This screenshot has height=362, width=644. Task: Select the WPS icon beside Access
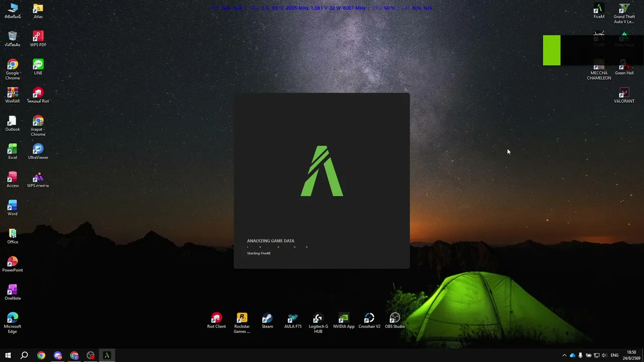click(x=38, y=180)
